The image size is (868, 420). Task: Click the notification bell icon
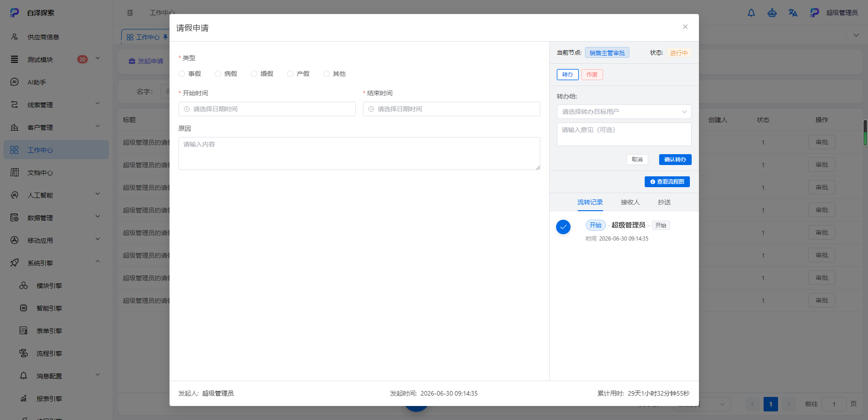point(751,13)
